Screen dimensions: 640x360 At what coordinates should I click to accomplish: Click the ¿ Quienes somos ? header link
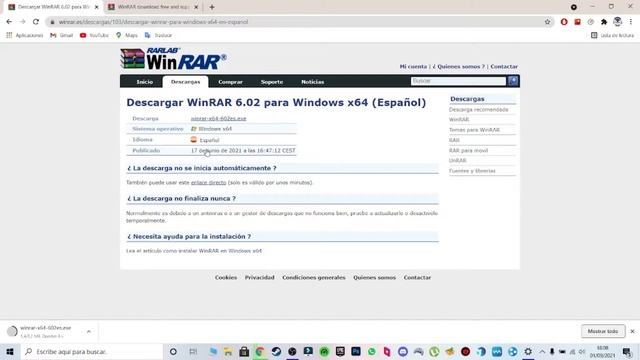coord(459,66)
